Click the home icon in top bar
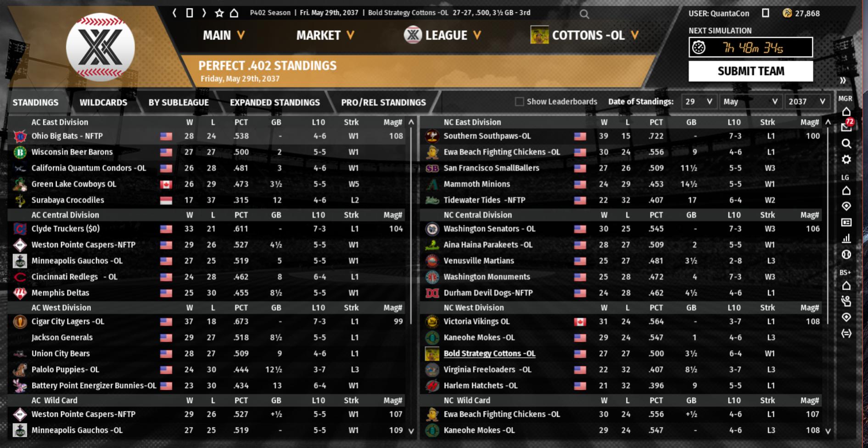 click(x=234, y=13)
